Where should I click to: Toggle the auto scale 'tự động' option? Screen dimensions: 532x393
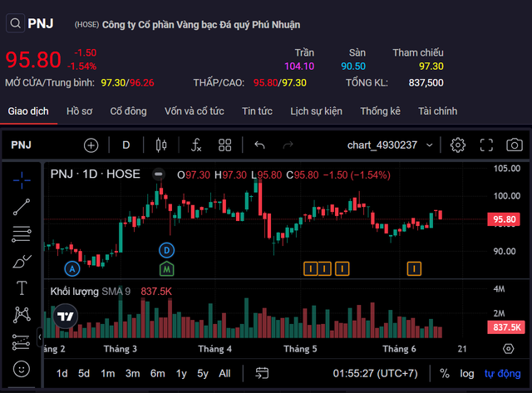pyautogui.click(x=501, y=373)
